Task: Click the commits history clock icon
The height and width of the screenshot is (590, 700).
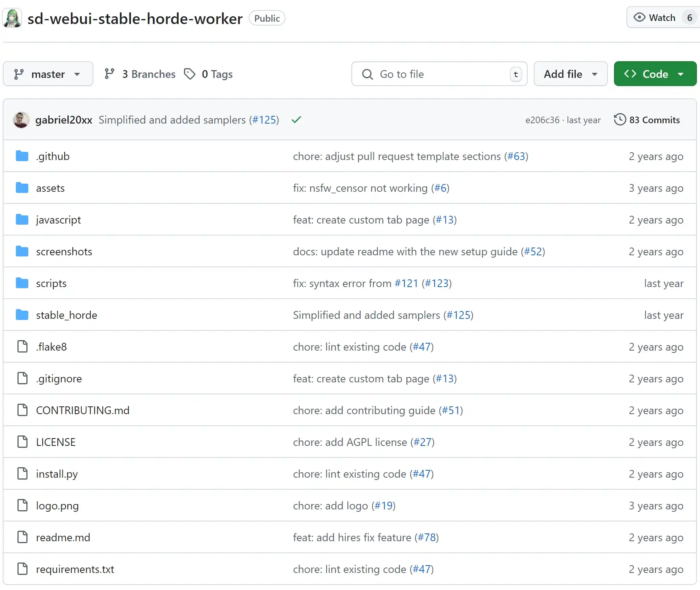Action: 620,119
